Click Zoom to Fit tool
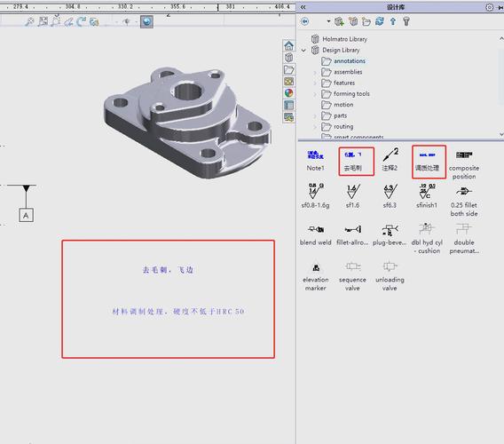 tap(30, 21)
